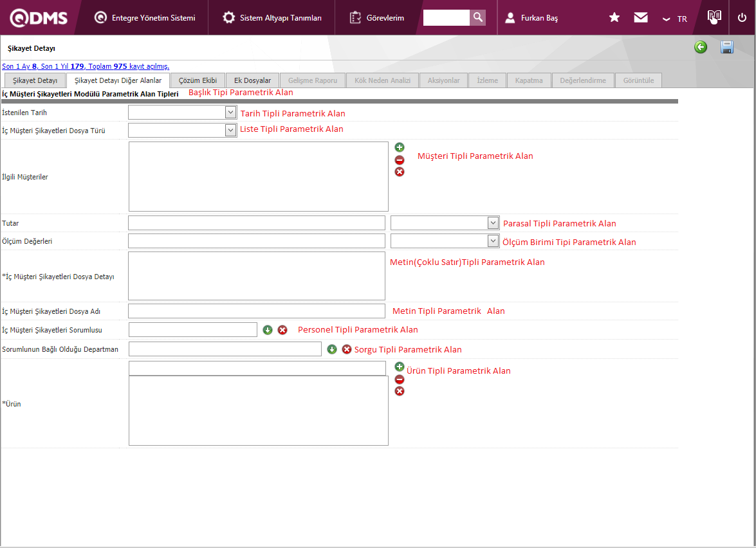Switch to Şikayet Detayı tab
This screenshot has width=756, height=548.
[x=35, y=80]
